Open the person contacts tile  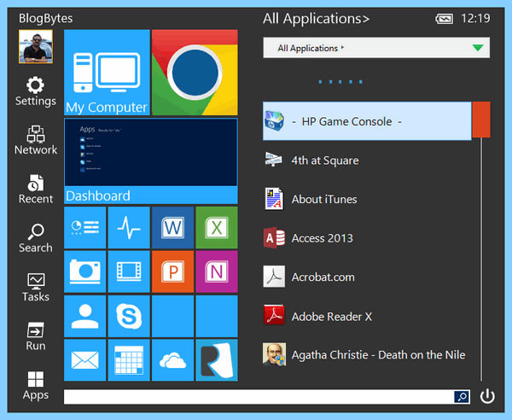pos(84,316)
